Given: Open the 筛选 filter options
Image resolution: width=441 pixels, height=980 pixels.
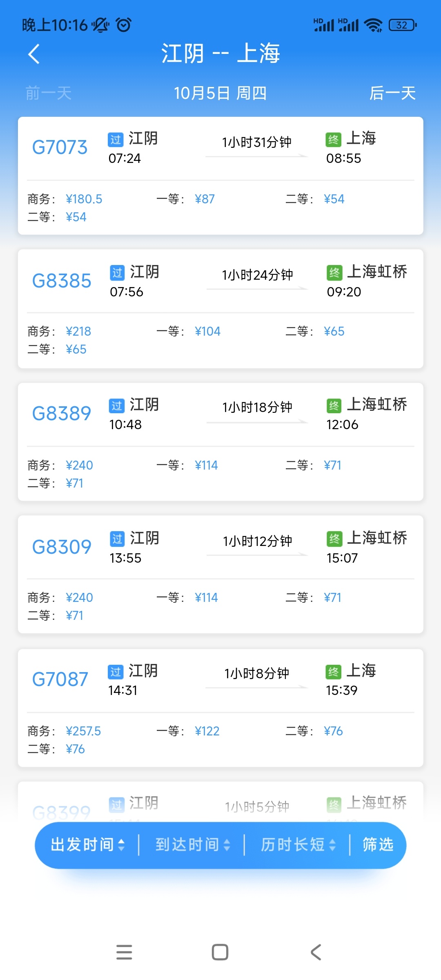Looking at the screenshot, I should (x=378, y=844).
